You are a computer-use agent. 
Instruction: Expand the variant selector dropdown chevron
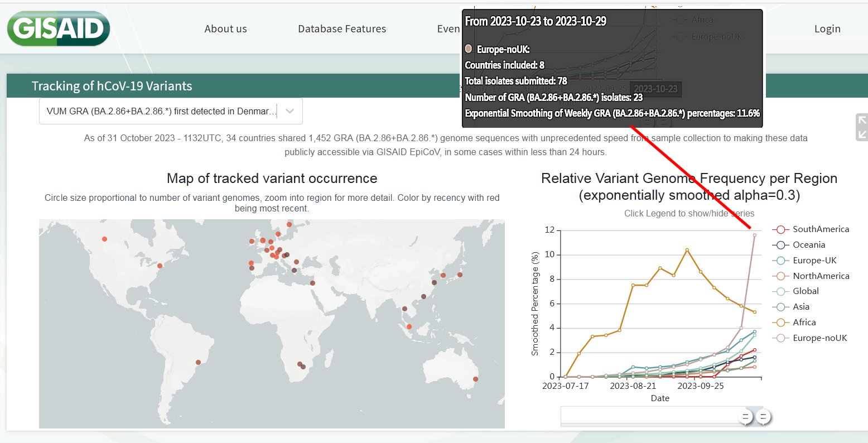(290, 111)
